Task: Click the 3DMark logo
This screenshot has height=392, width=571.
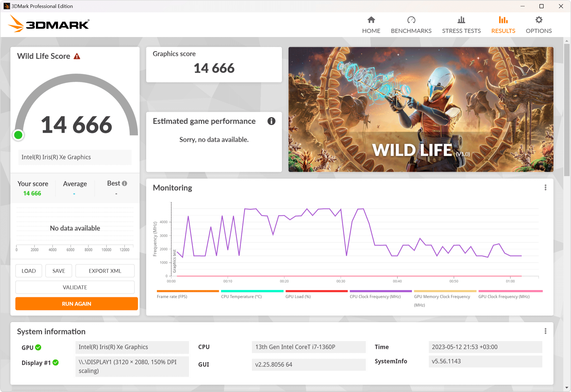Action: click(49, 24)
